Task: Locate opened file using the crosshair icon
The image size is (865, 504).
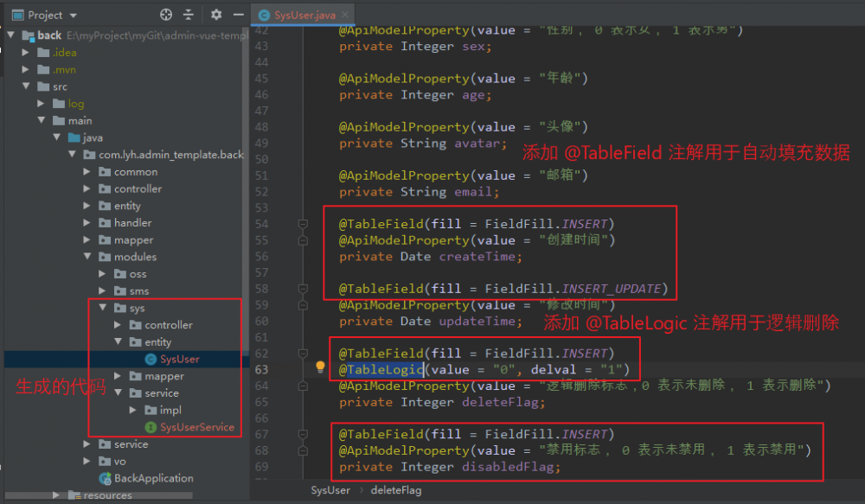Action: pos(166,15)
